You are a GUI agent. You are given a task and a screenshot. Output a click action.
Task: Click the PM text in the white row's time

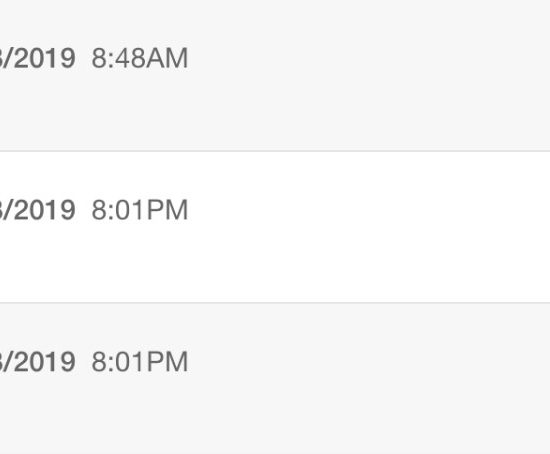pos(167,210)
